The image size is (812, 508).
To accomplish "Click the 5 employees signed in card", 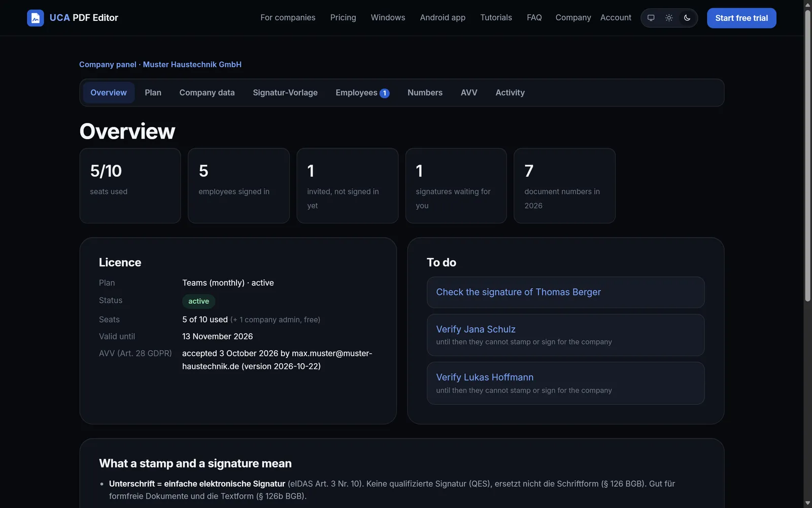I will tap(239, 185).
